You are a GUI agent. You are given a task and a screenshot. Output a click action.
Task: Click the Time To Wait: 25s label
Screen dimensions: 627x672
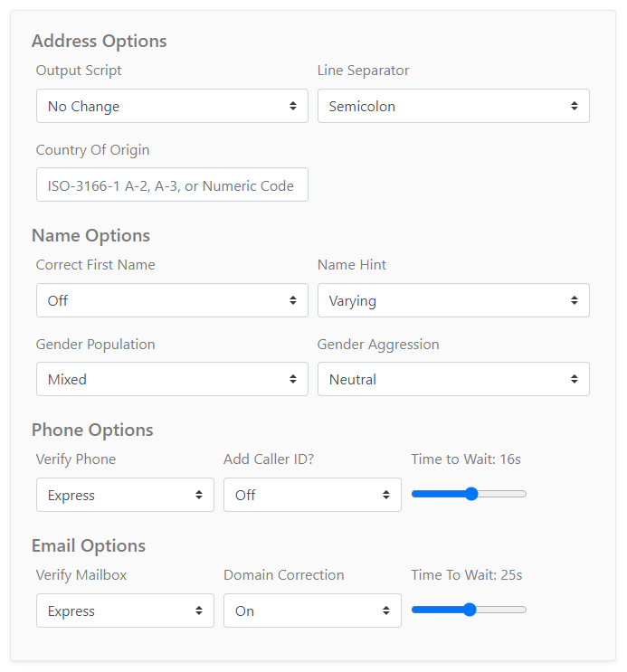(467, 575)
